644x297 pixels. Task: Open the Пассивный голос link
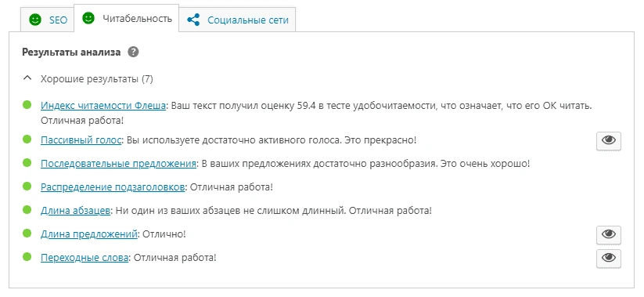click(x=81, y=140)
